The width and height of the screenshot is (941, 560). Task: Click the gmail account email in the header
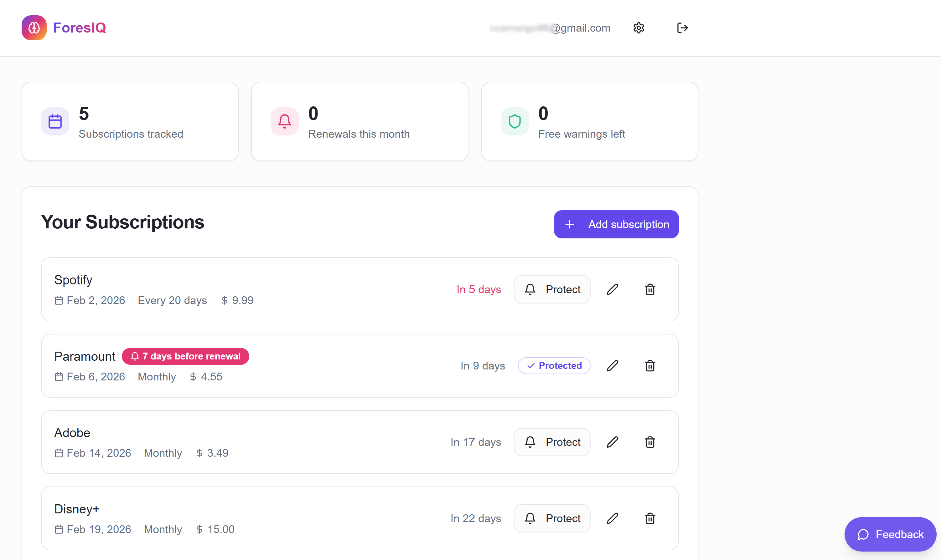click(550, 28)
